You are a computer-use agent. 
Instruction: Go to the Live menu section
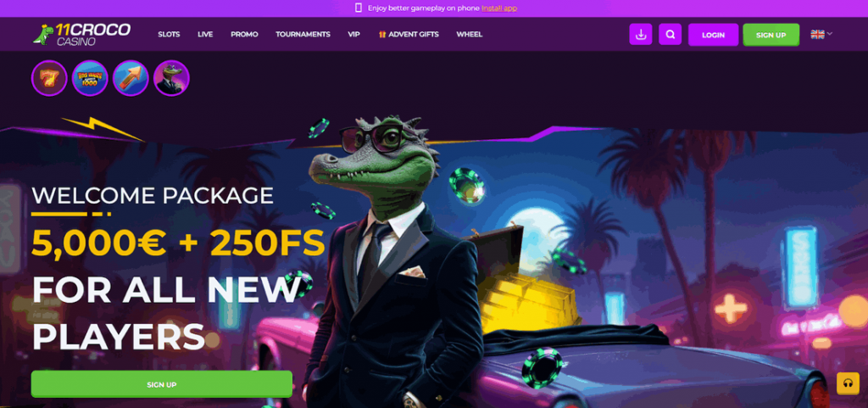(205, 34)
